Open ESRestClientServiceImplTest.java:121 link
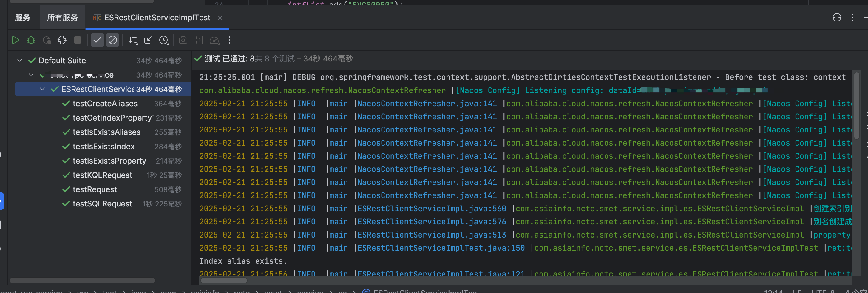Screen dimensions: 868x293 click(x=441, y=273)
